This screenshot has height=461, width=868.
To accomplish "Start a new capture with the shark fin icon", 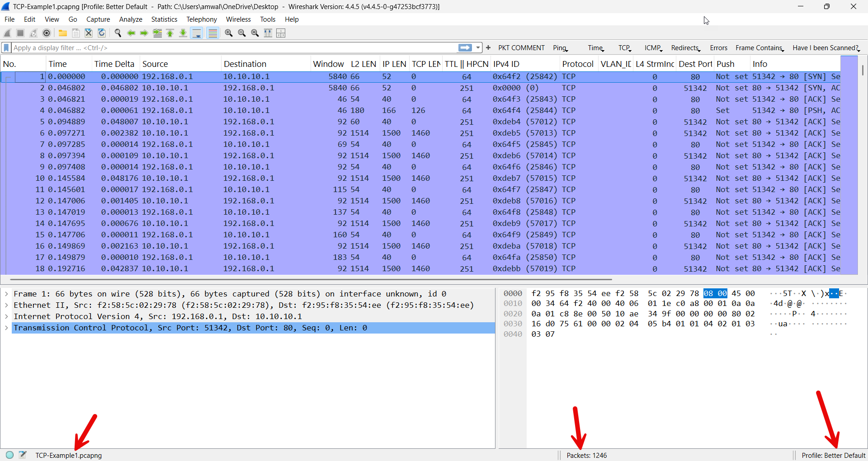I will click(x=7, y=33).
